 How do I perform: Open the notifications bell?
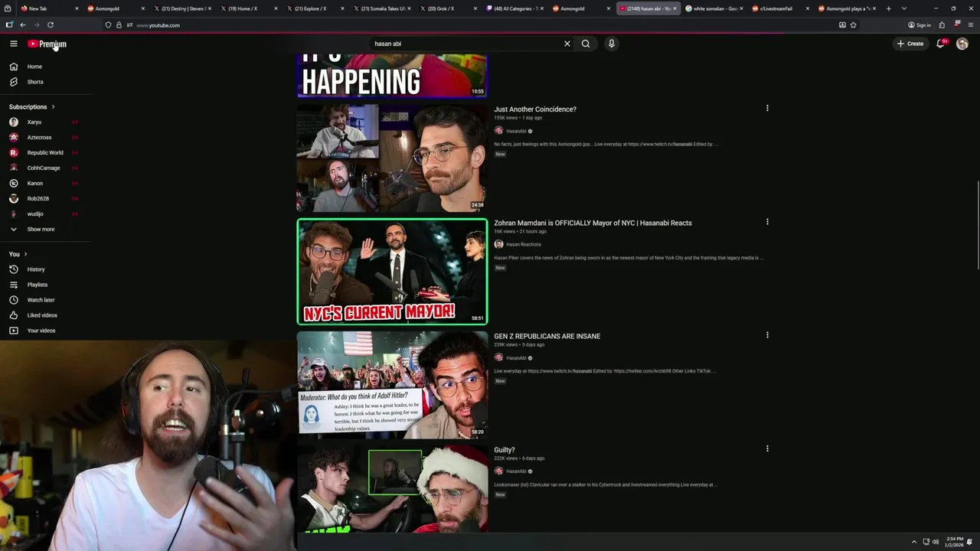point(941,44)
